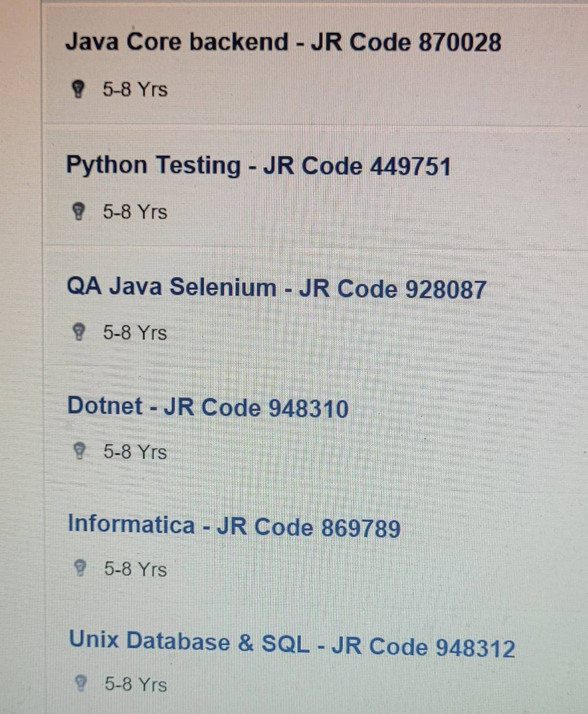Viewport: 588px width, 714px height.
Task: Open the Informatica JR Code 869789 listing
Action: [x=234, y=526]
